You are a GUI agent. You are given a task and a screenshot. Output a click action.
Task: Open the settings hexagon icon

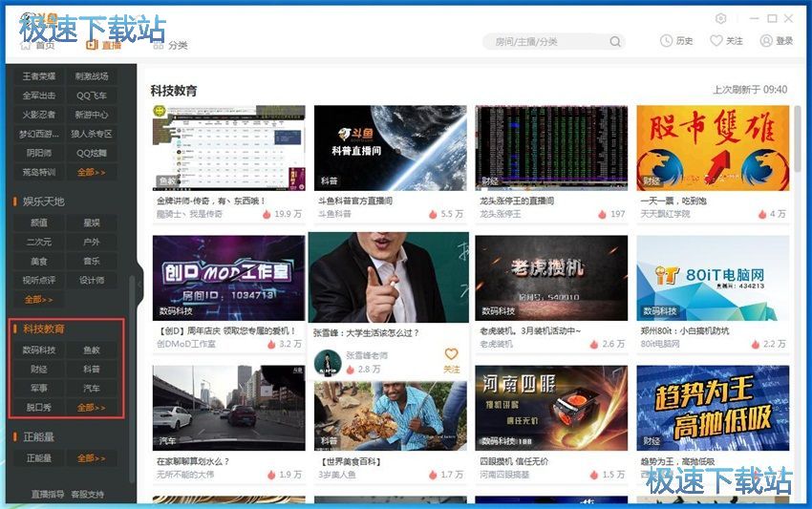(720, 19)
